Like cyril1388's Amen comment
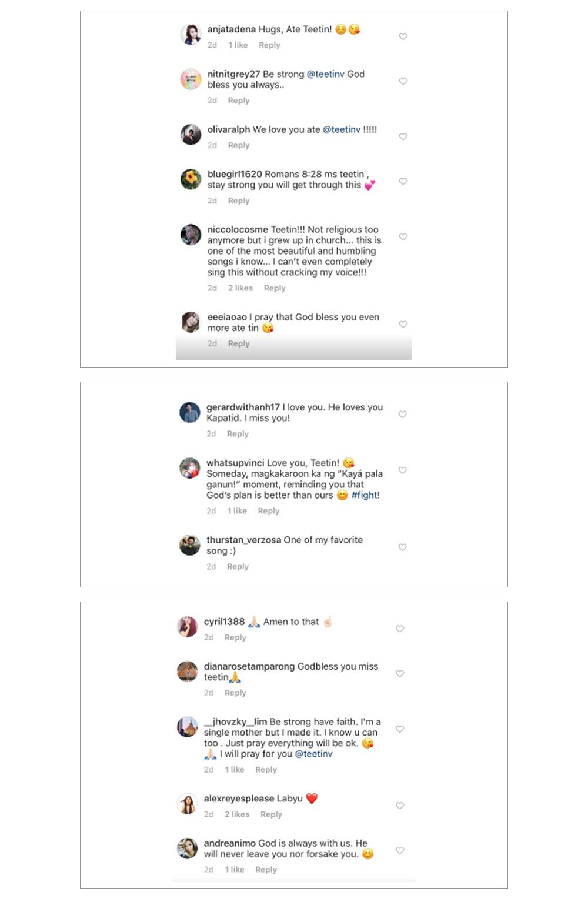The image size is (588, 922). tap(400, 629)
